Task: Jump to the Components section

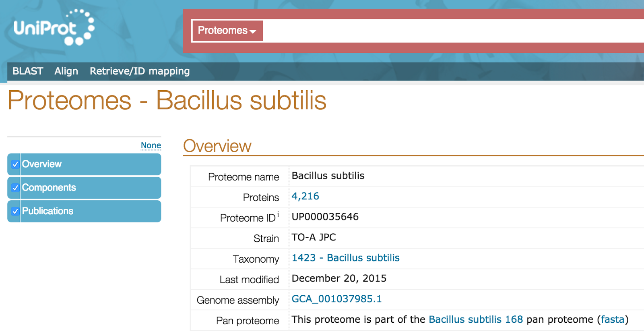Action: tap(49, 188)
